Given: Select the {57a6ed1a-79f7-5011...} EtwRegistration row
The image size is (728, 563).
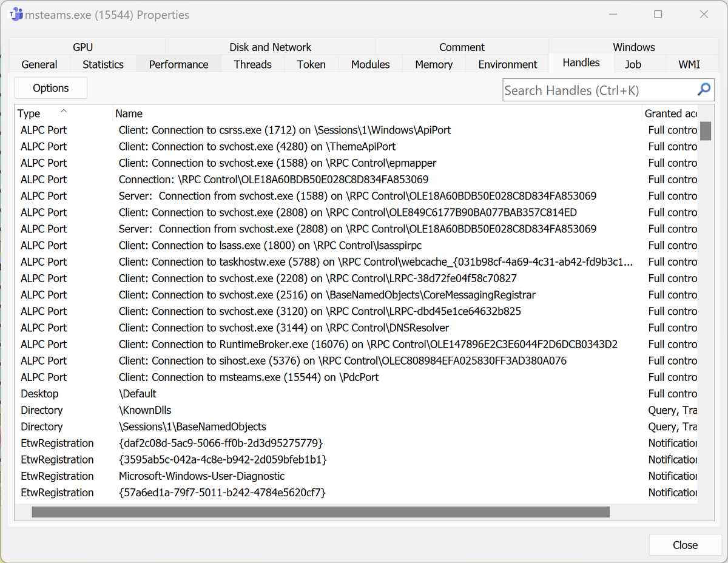Looking at the screenshot, I should pos(356,492).
